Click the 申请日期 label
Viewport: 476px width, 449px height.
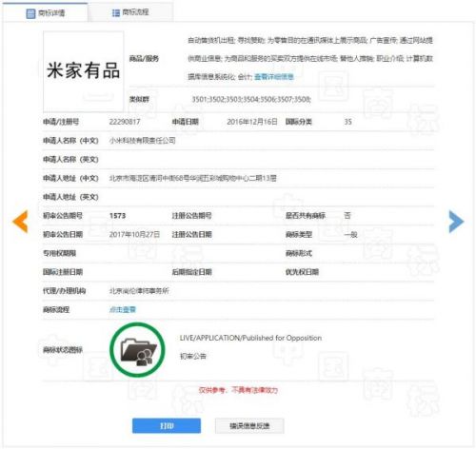(186, 122)
